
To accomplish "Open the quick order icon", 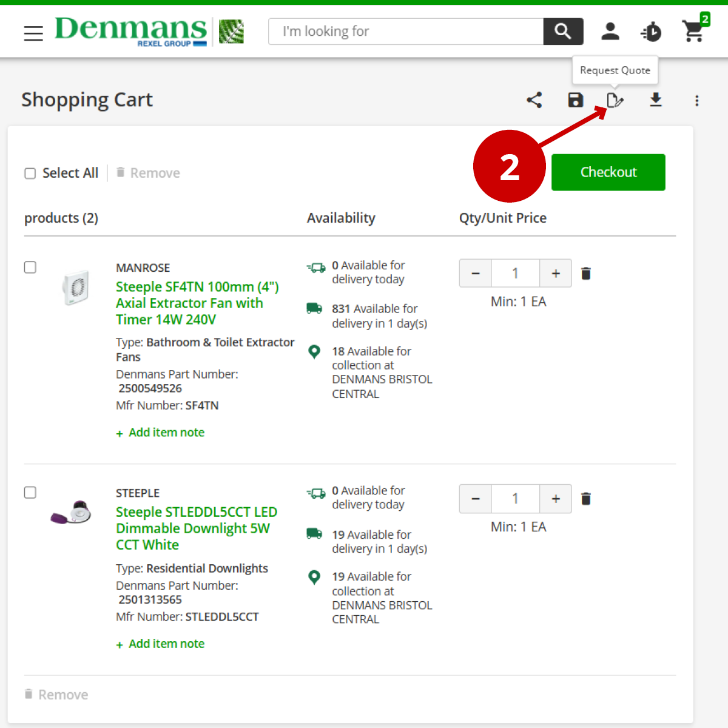I will [651, 32].
